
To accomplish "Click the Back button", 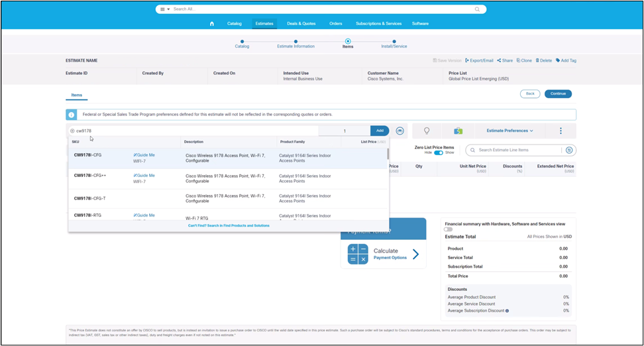I will click(530, 93).
